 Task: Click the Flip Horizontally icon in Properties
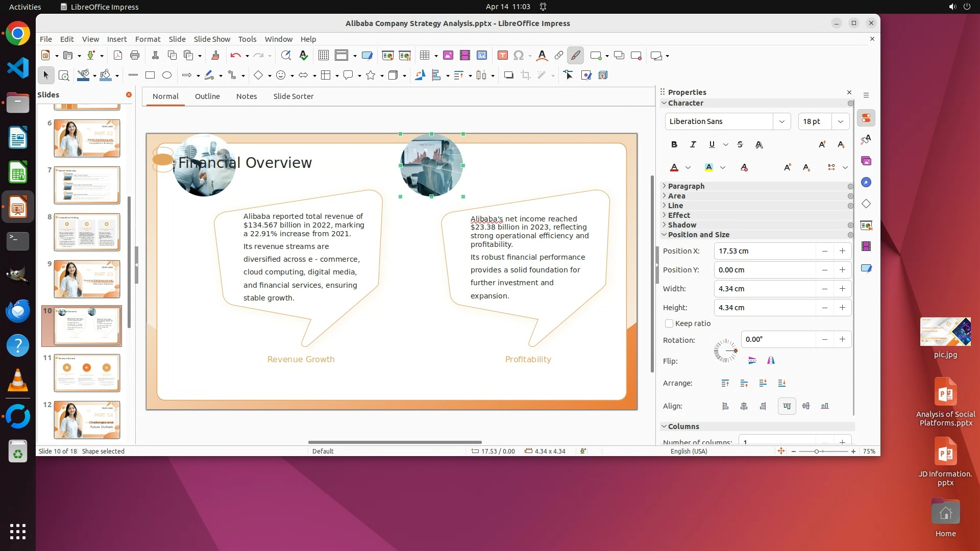click(771, 361)
